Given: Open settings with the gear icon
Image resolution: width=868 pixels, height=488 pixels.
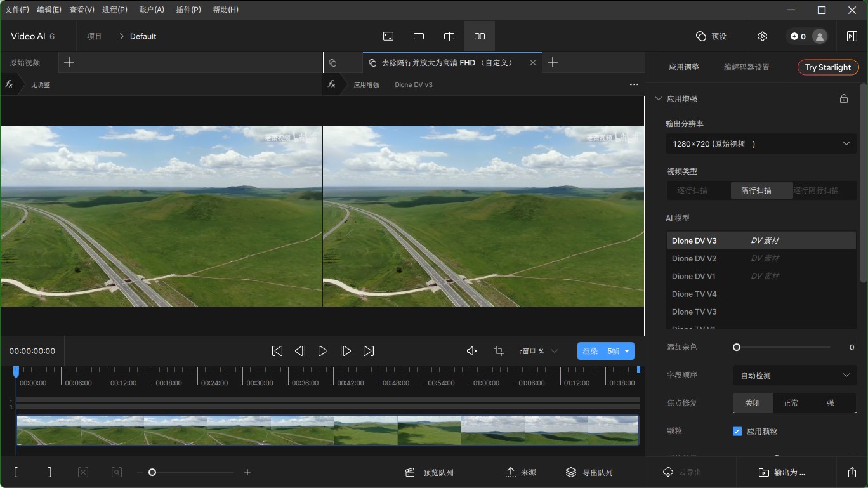Looking at the screenshot, I should point(763,36).
